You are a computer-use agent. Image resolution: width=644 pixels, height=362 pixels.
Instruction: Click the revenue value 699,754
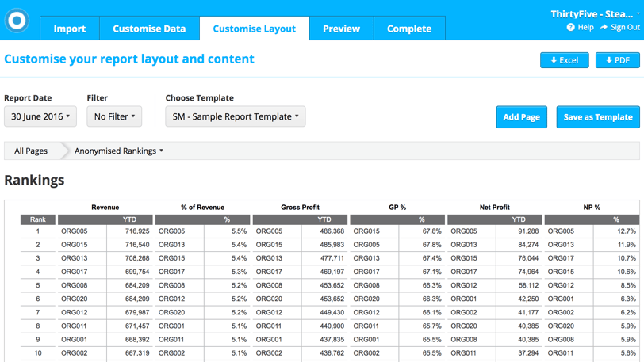(137, 272)
